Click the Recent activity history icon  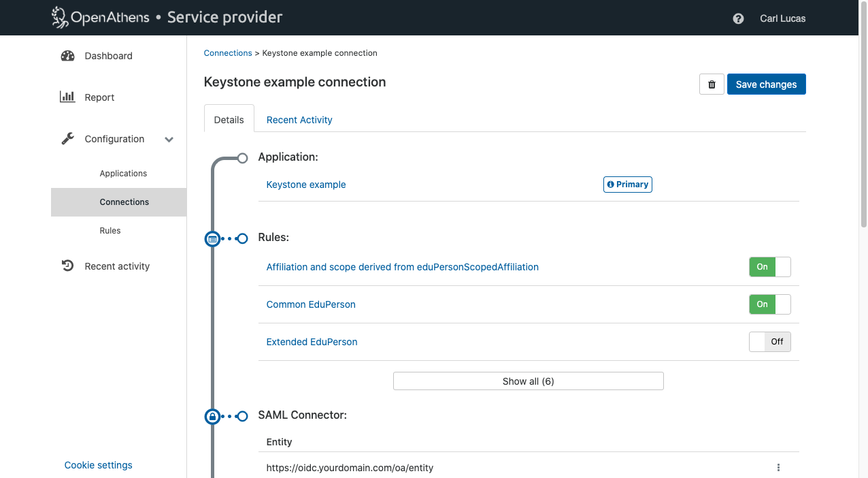click(67, 266)
